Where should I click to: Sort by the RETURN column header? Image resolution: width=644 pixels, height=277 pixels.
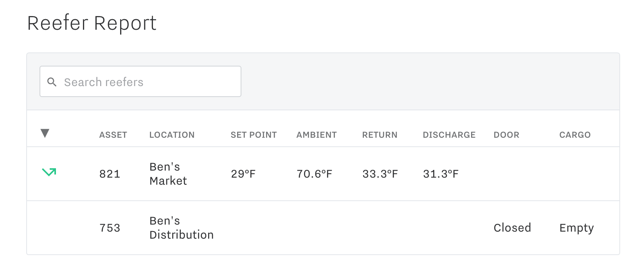coord(380,135)
